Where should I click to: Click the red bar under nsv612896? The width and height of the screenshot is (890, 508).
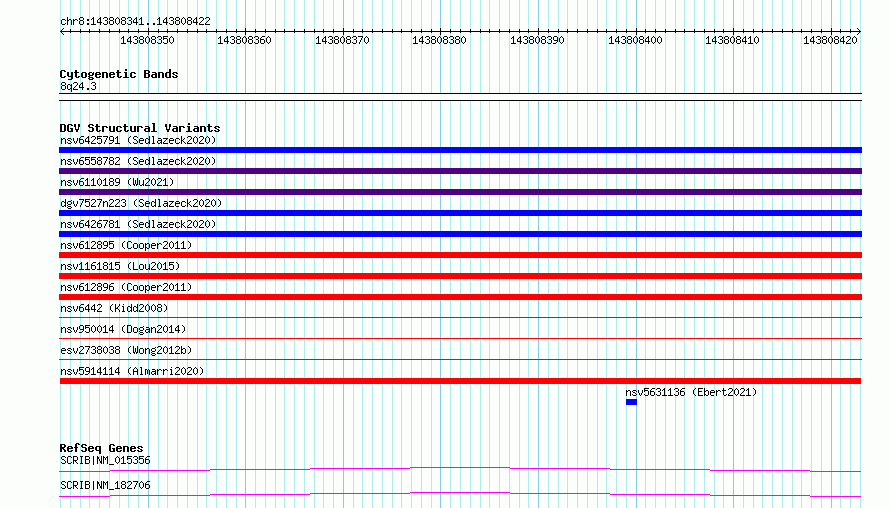click(x=460, y=297)
